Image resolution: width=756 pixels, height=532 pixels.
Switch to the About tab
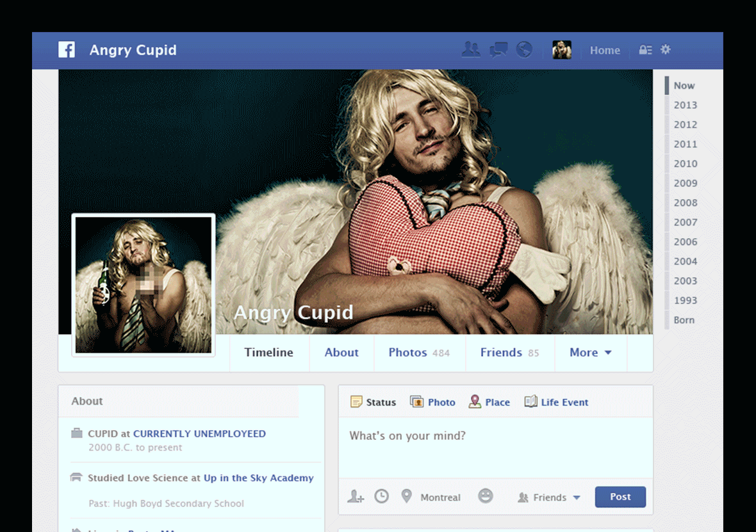point(341,353)
